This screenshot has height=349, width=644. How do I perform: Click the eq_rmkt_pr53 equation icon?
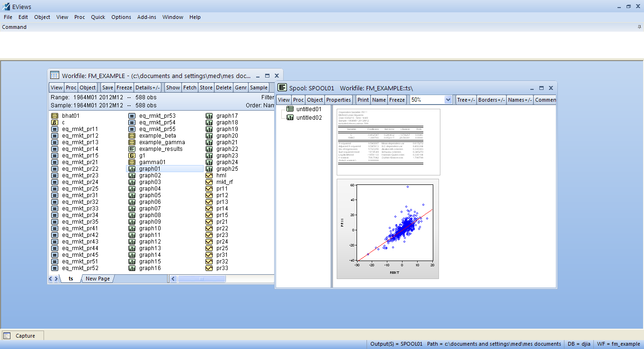pos(132,116)
